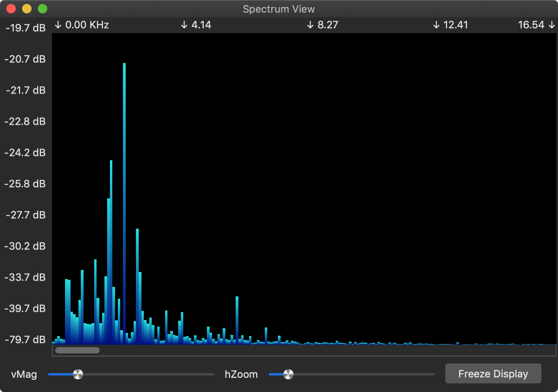Click the vMag slider knob

pyautogui.click(x=78, y=374)
